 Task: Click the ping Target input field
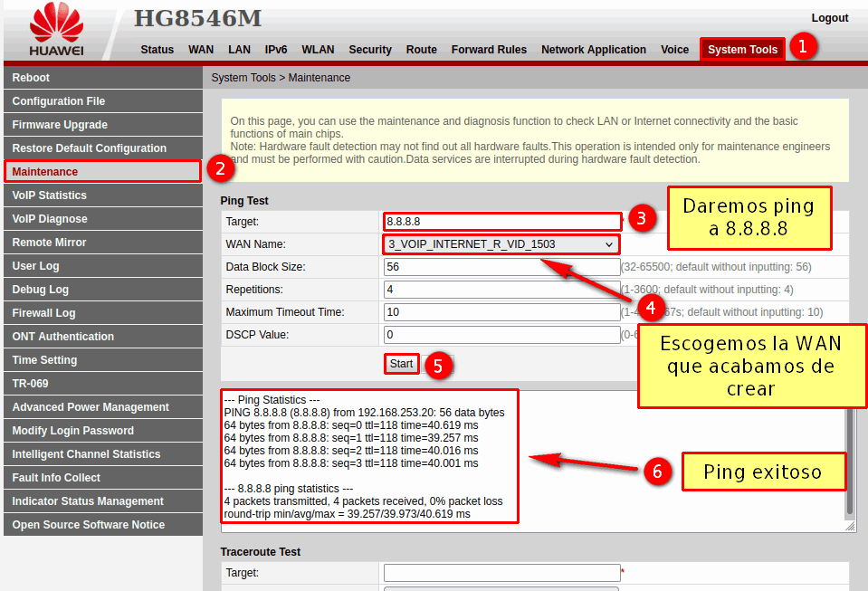(x=501, y=221)
